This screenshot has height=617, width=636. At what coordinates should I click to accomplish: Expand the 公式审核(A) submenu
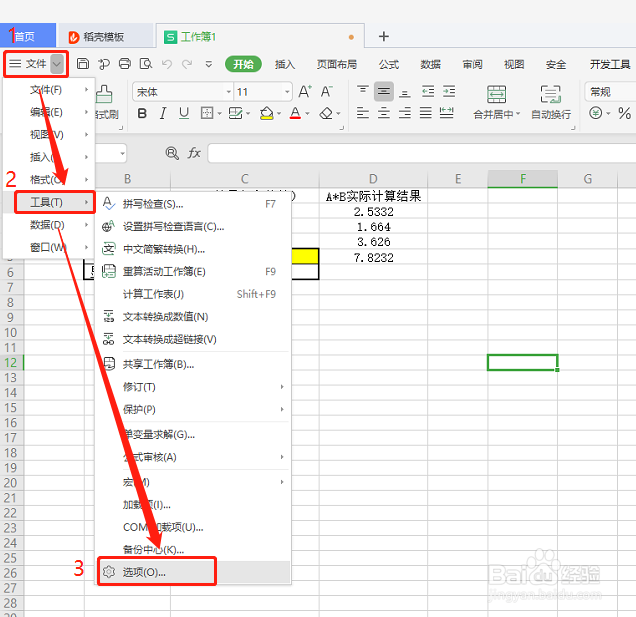point(282,457)
